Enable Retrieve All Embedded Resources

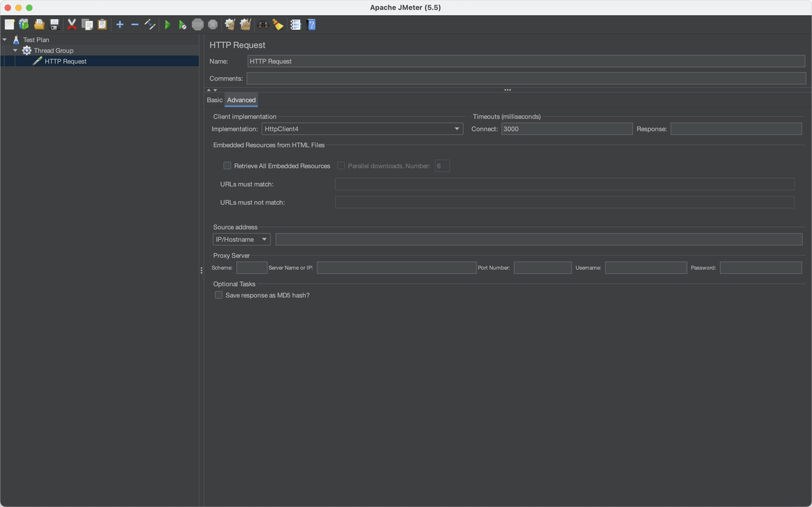pos(227,166)
